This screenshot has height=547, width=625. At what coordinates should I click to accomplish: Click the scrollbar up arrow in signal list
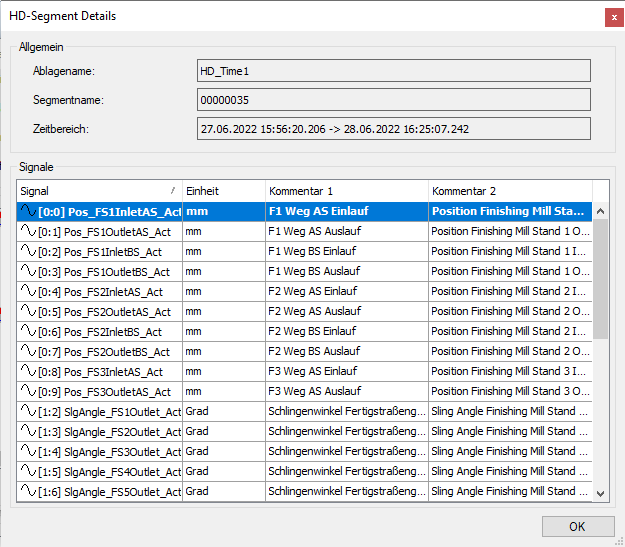[x=600, y=211]
